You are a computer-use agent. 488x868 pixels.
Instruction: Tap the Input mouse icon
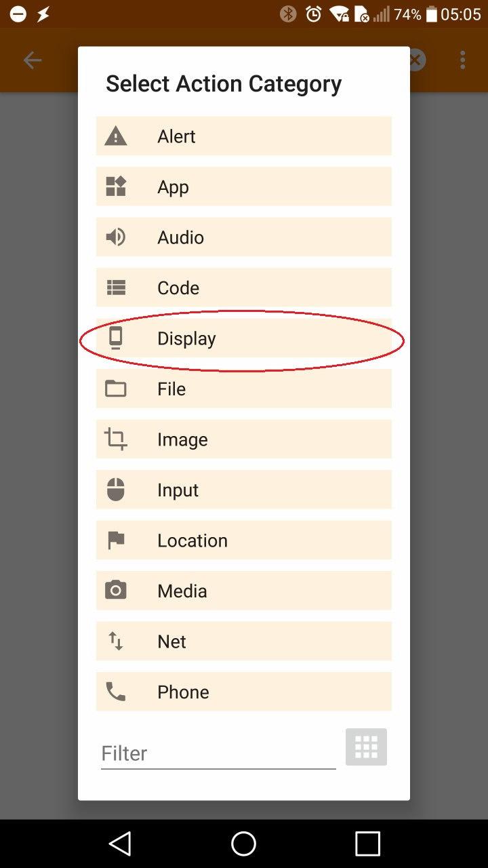click(x=116, y=490)
